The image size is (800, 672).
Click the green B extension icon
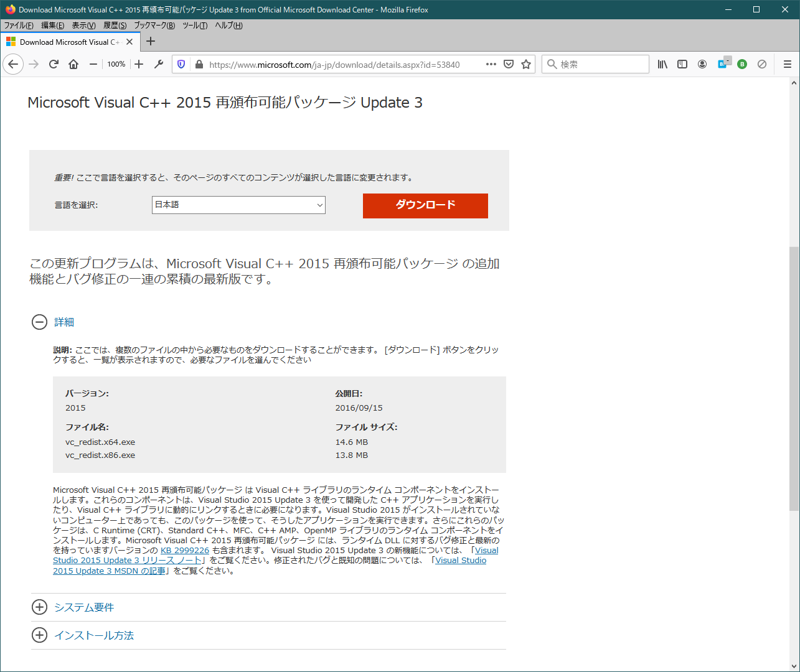click(742, 64)
